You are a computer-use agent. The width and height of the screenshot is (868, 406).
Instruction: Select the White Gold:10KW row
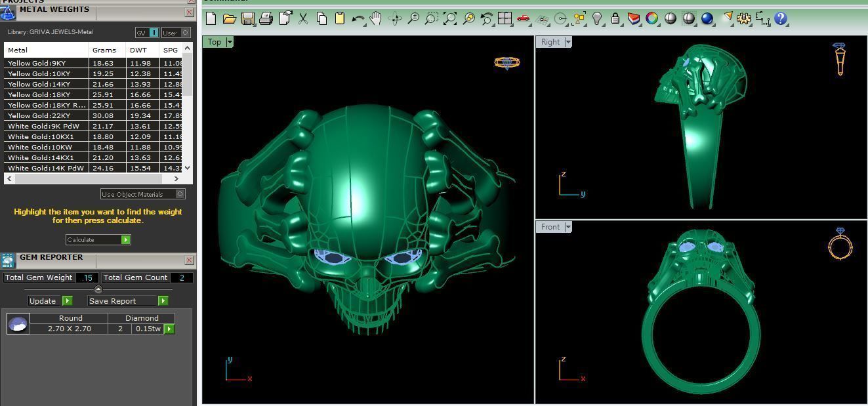93,147
